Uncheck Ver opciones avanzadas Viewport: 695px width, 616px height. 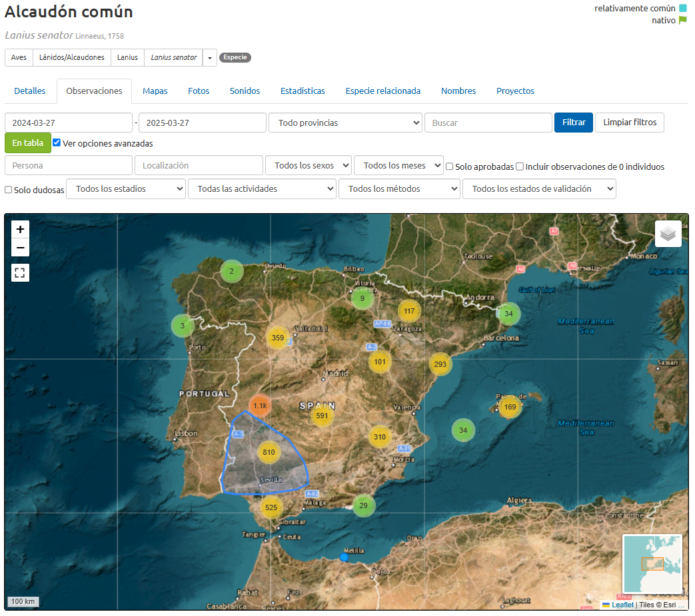pyautogui.click(x=57, y=143)
